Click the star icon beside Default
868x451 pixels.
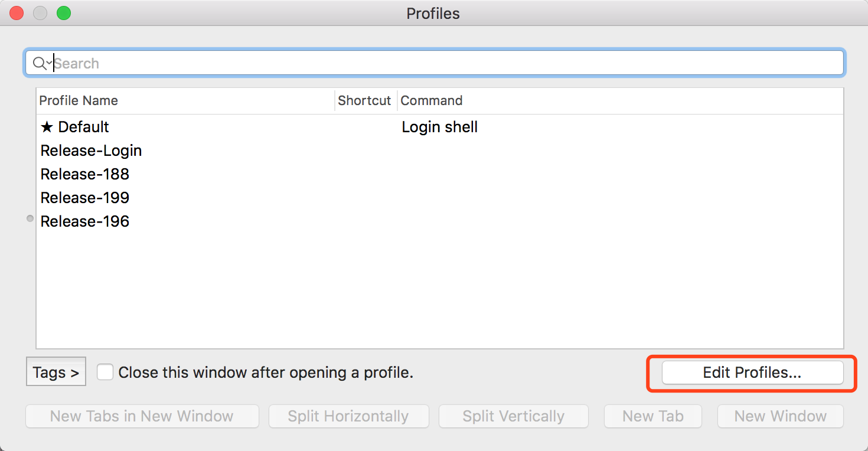[x=47, y=127]
